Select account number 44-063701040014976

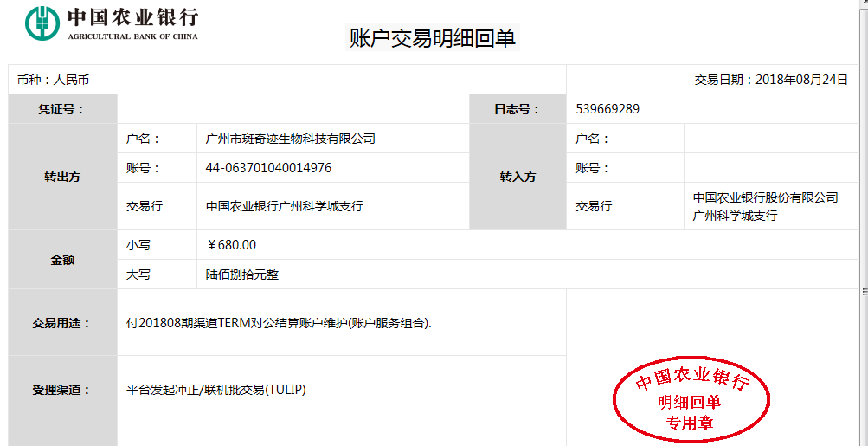(268, 168)
